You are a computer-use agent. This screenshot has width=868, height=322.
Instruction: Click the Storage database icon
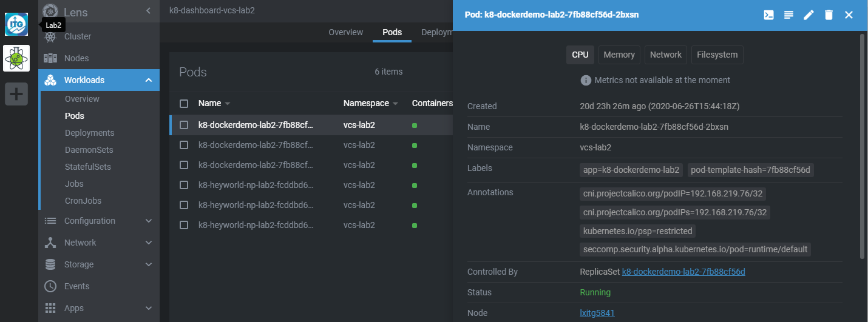[x=51, y=264]
